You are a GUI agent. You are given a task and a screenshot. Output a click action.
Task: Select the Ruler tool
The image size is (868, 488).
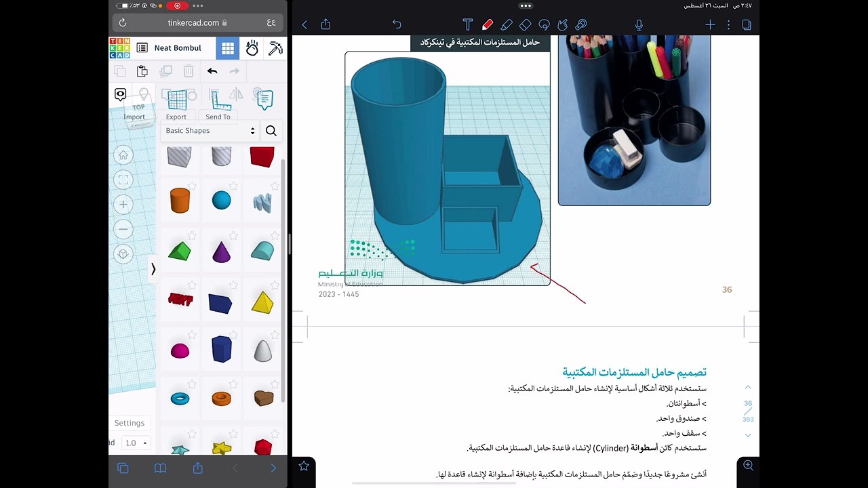pos(220,100)
